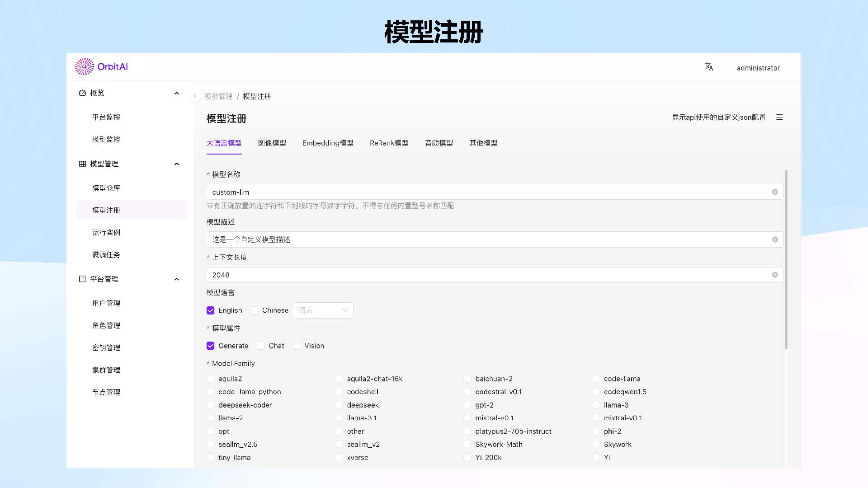Switch to the Embedding模型 tab

[328, 143]
